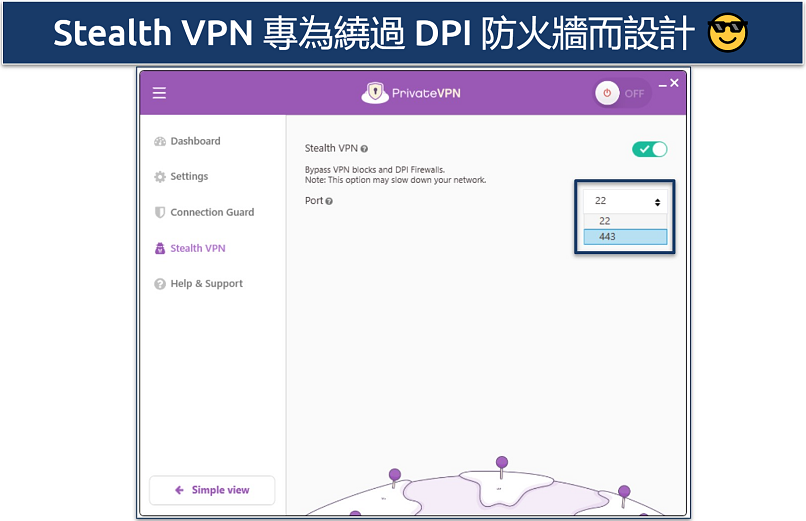Switch to Simple view
The image size is (806, 521).
[x=212, y=490]
